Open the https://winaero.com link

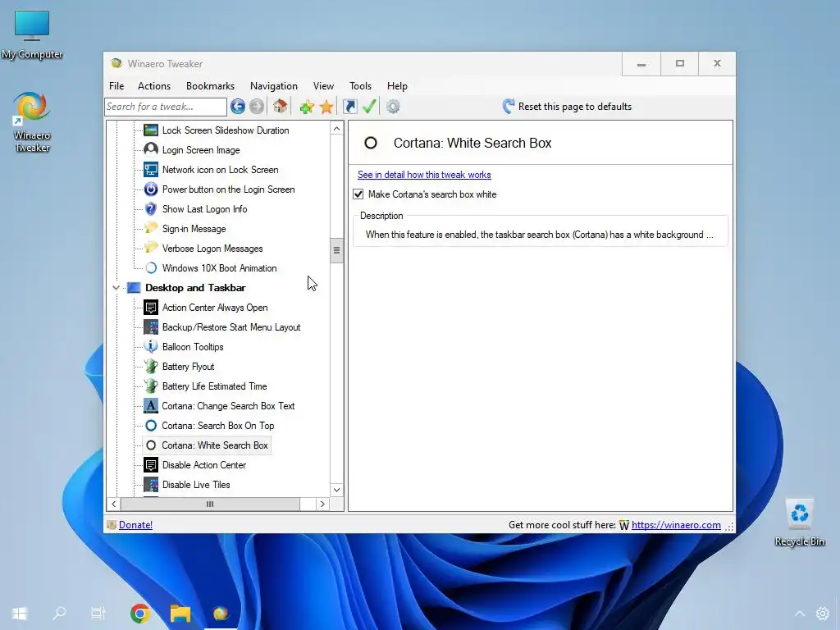pos(676,525)
